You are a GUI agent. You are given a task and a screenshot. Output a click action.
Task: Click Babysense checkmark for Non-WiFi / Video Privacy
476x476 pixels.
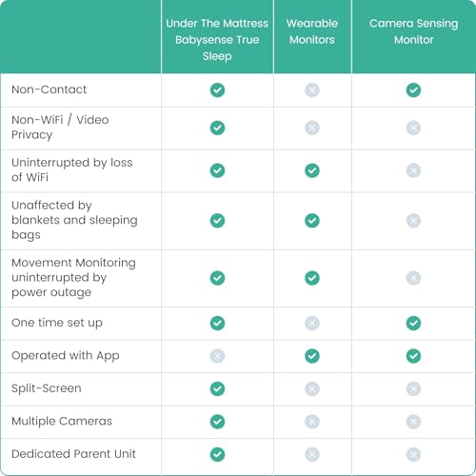point(217,128)
